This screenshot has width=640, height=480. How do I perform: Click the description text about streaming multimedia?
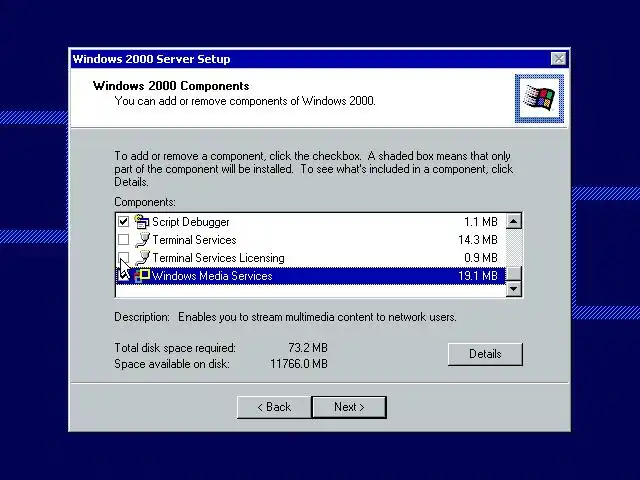[x=317, y=317]
